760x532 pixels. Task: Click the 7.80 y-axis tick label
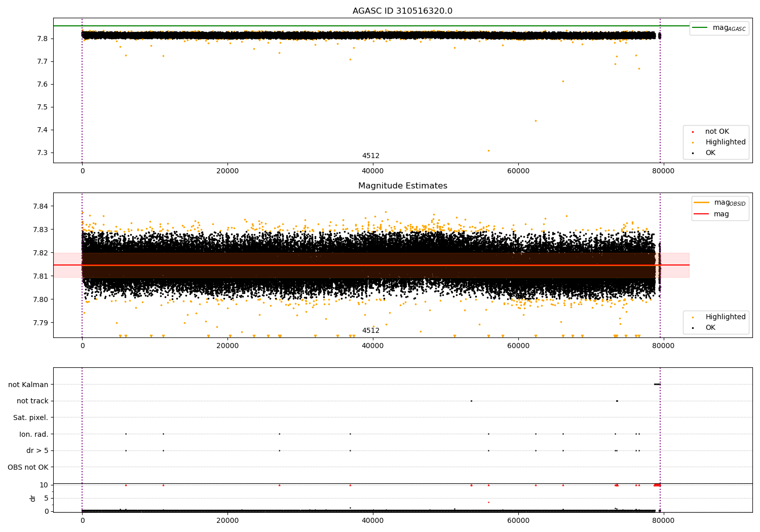tap(40, 300)
